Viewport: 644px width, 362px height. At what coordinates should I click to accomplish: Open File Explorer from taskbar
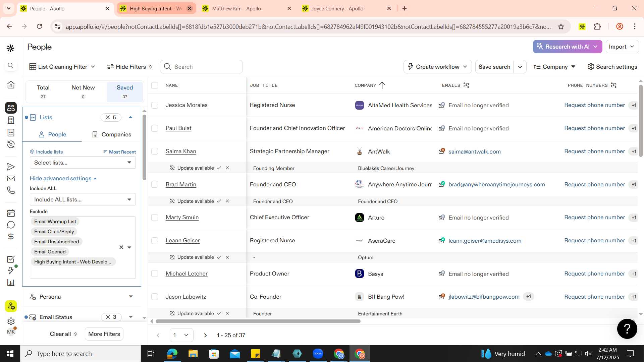pos(193,354)
